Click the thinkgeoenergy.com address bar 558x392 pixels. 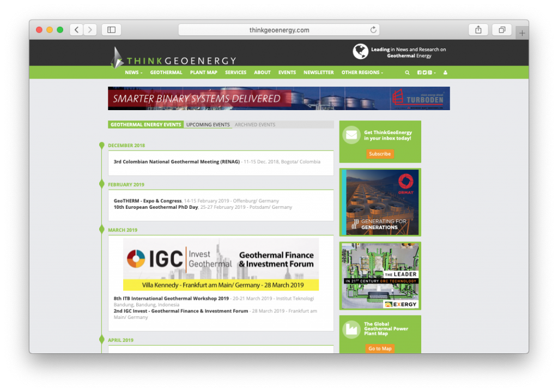[x=278, y=30]
